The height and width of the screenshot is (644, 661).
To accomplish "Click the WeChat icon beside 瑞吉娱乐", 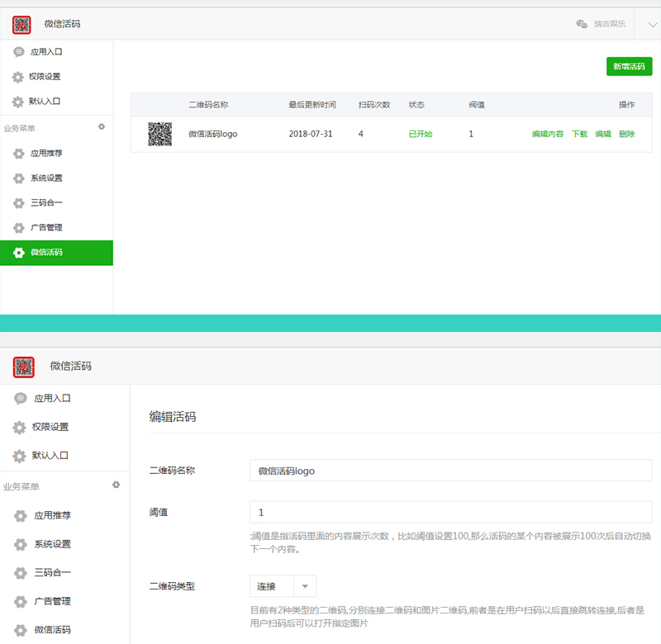I will click(x=583, y=25).
